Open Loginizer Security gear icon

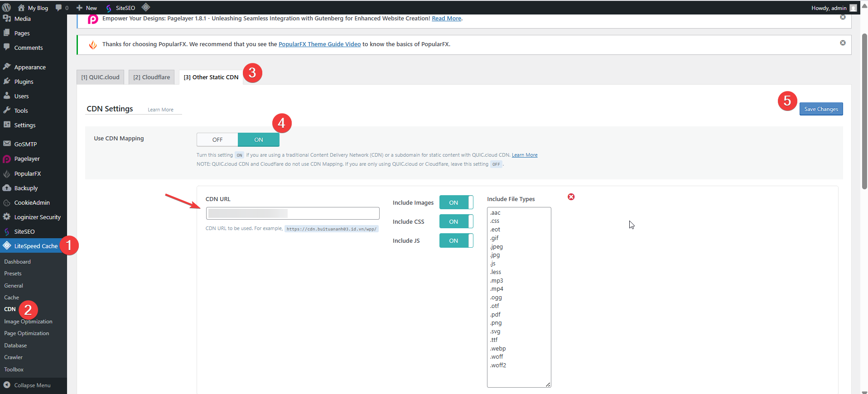(7, 217)
